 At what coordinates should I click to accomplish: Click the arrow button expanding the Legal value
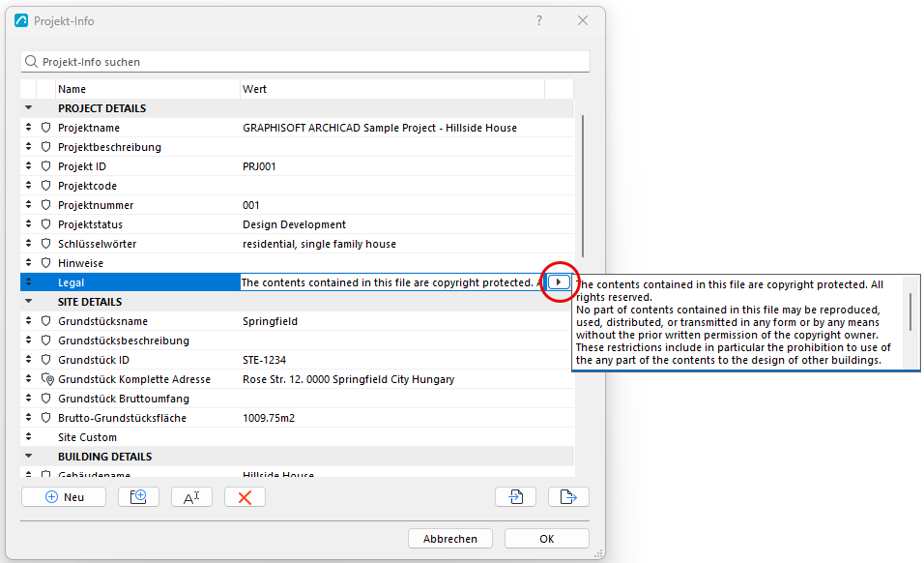click(559, 282)
